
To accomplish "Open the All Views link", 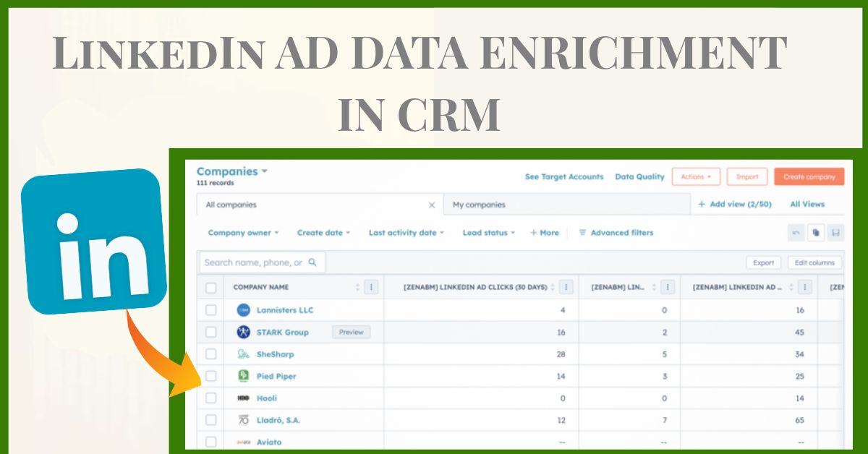I will click(807, 205).
